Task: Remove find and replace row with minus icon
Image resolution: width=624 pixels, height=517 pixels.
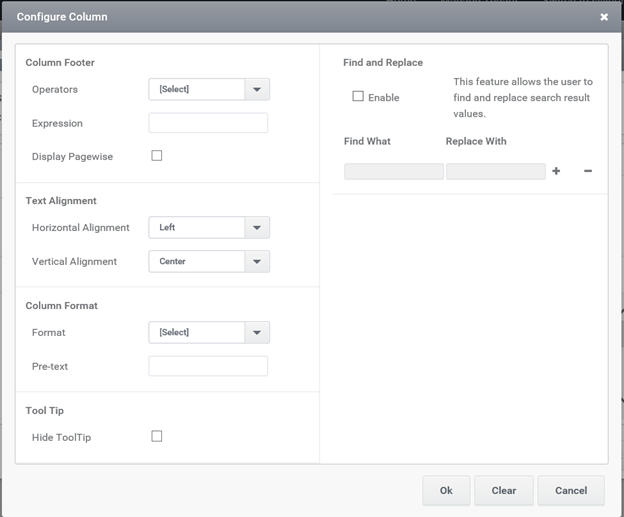Action: coord(588,171)
